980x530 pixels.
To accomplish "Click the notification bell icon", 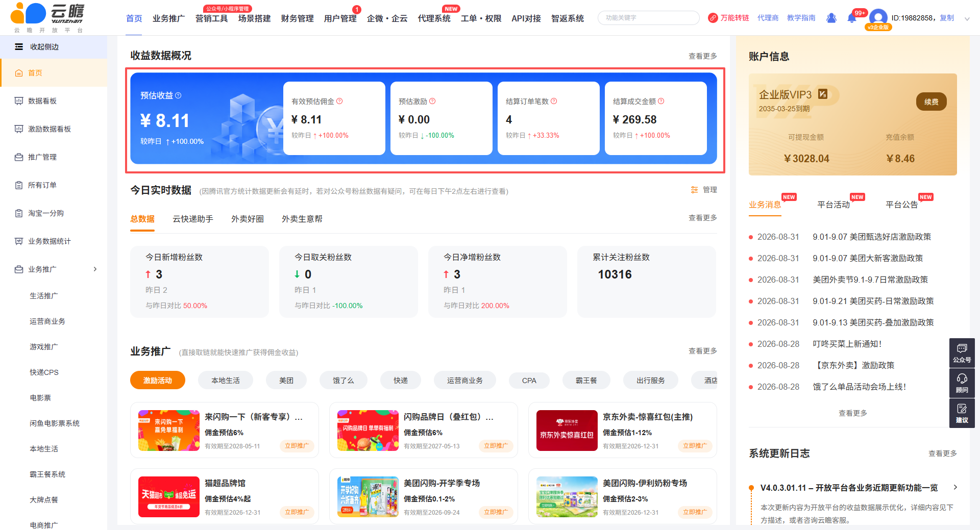I will click(851, 18).
